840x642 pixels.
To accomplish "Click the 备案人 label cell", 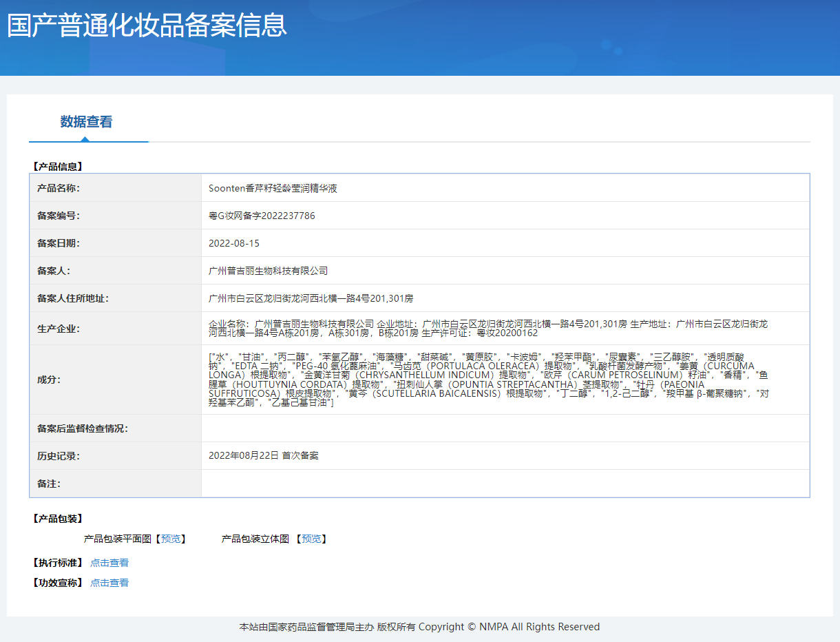I will pyautogui.click(x=116, y=271).
